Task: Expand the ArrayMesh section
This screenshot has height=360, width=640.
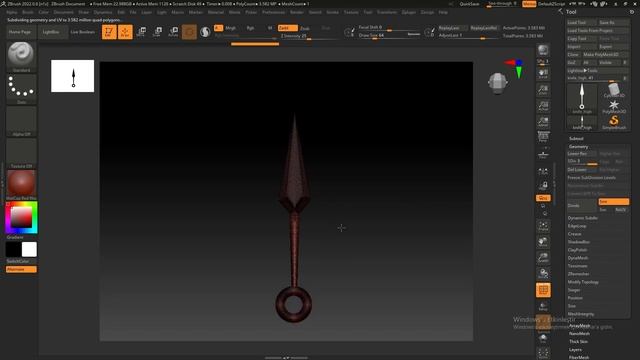Action: [x=580, y=326]
